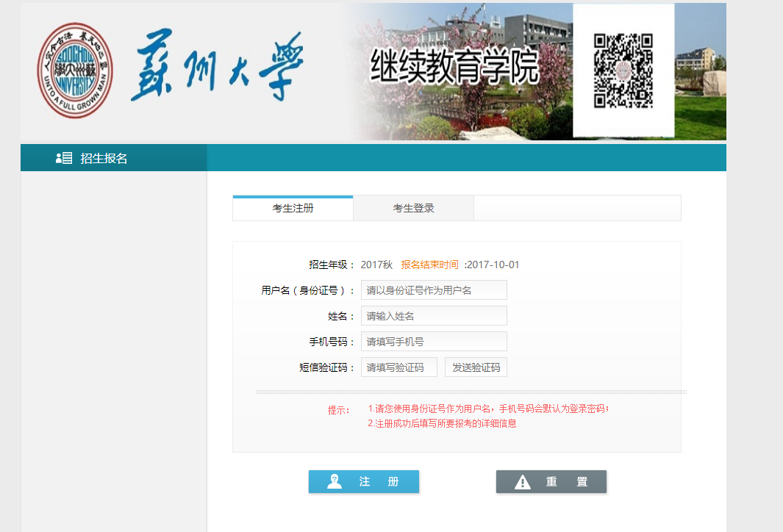
Task: Submit the form with the 注册 button
Action: (364, 482)
